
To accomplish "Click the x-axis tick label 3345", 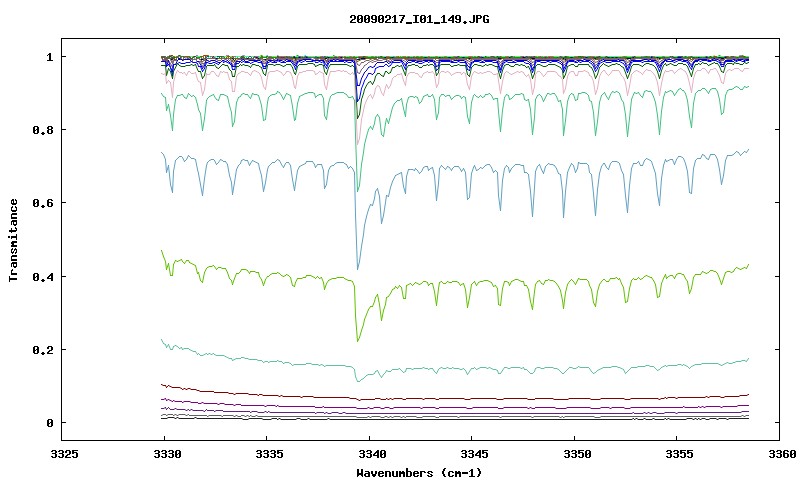I will pyautogui.click(x=474, y=454).
